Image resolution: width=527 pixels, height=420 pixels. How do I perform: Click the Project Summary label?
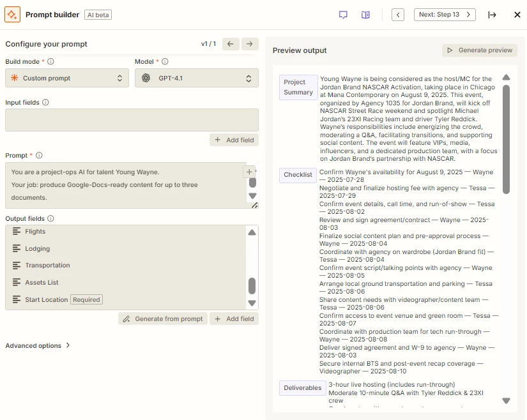point(298,87)
